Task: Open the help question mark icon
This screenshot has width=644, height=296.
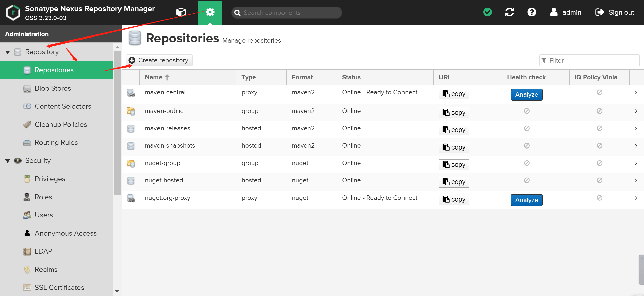Action: pyautogui.click(x=532, y=12)
